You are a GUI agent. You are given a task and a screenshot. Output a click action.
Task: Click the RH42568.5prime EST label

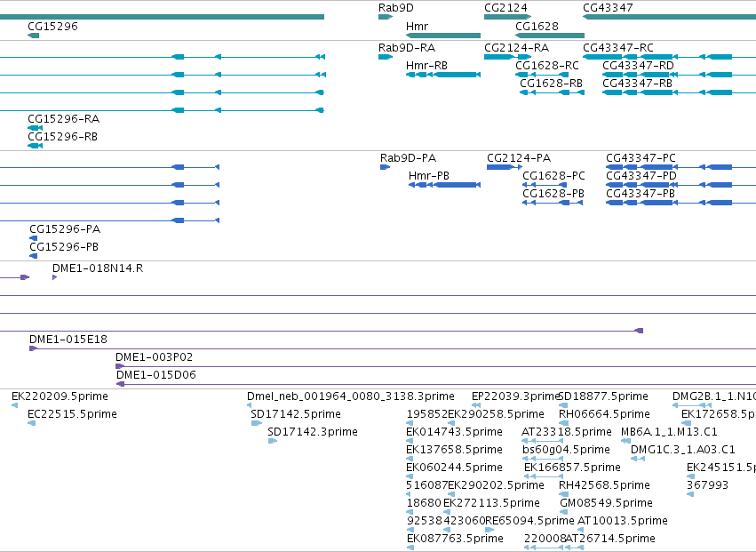click(604, 485)
